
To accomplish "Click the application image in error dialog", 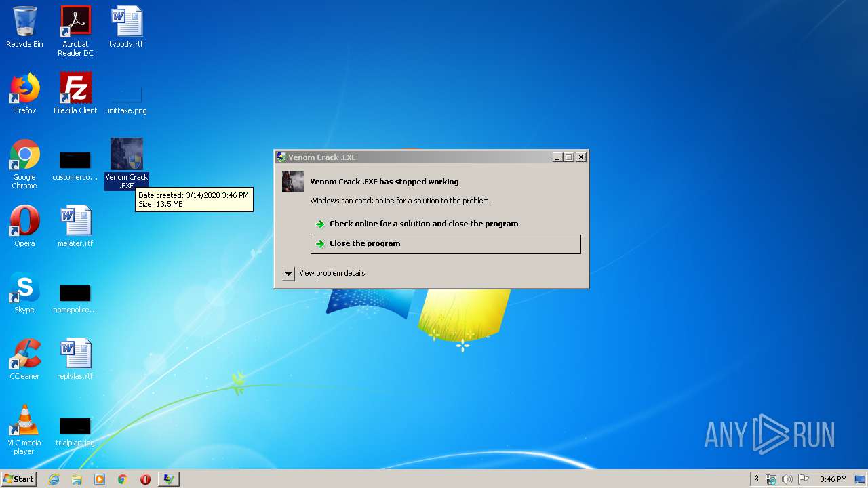I will tap(293, 182).
